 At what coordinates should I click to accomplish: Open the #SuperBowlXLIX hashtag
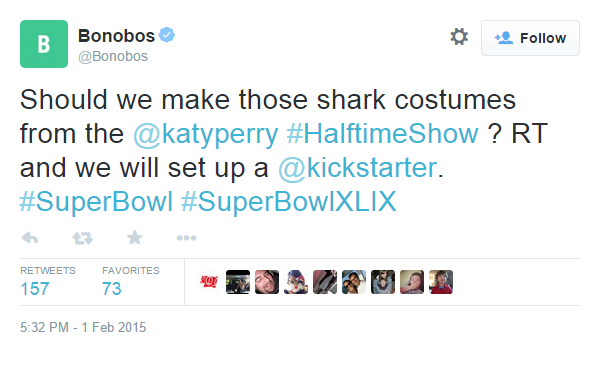pos(289,201)
